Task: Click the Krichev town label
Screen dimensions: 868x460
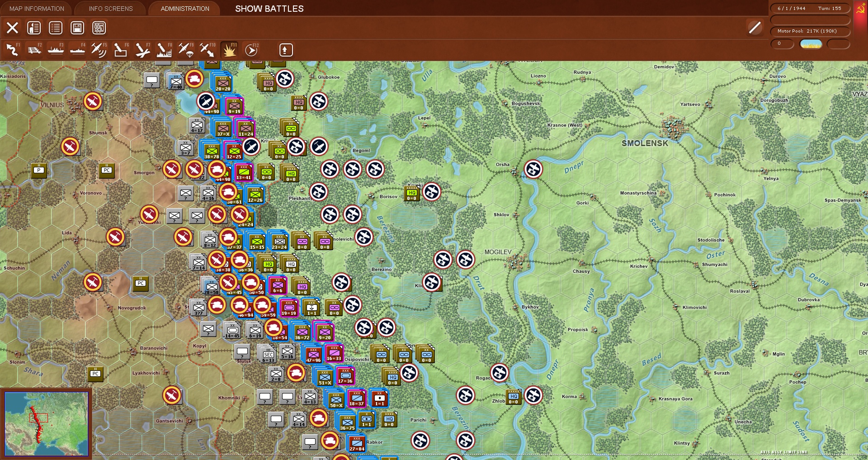Action: pos(639,266)
